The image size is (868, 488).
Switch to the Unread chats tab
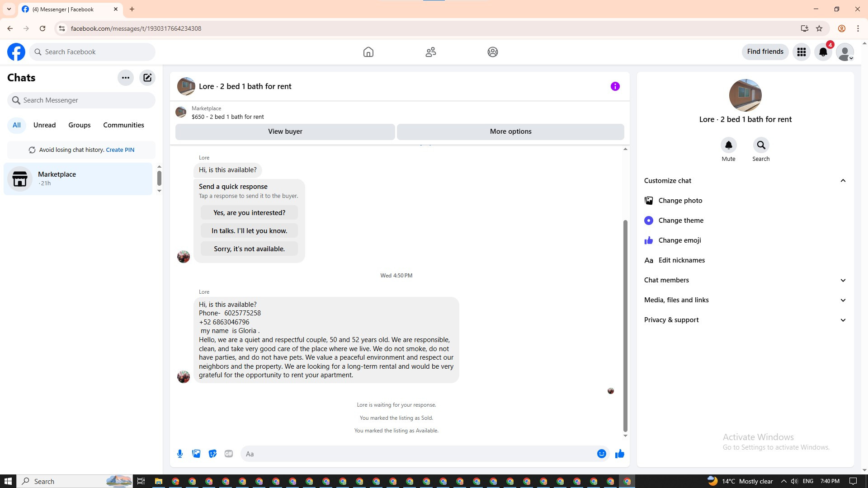pyautogui.click(x=44, y=125)
